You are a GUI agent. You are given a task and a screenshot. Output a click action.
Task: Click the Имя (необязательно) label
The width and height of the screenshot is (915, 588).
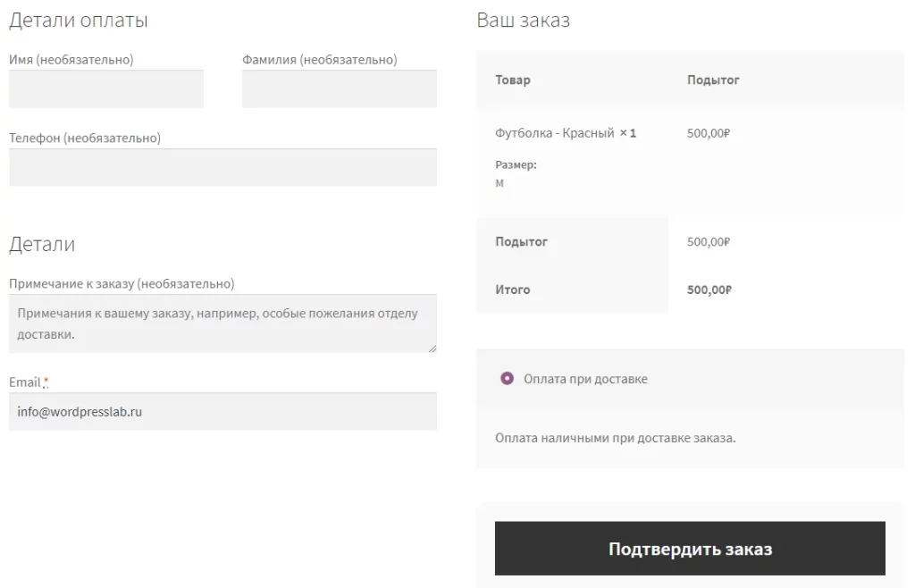tap(71, 60)
